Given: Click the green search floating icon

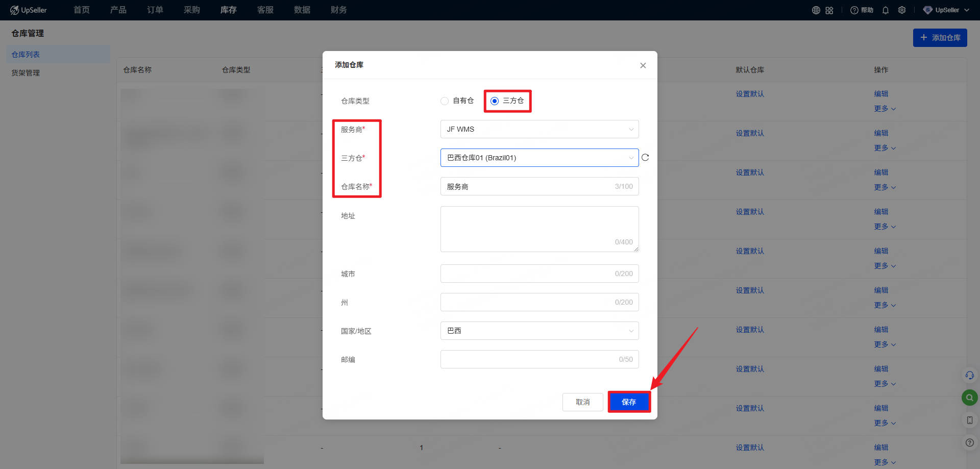Looking at the screenshot, I should coord(969,398).
